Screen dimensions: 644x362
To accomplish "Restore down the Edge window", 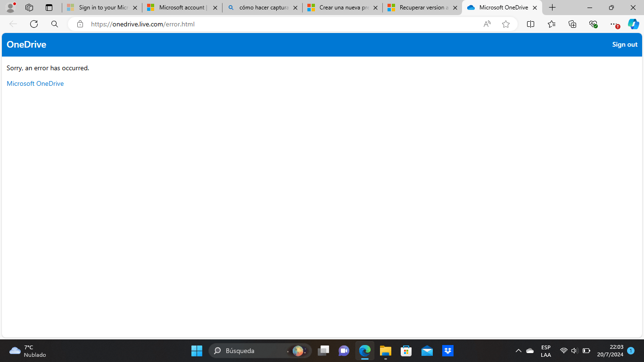I will pos(611,8).
